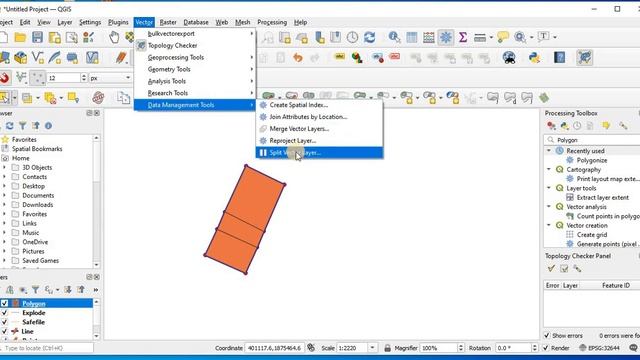
Task: Click the messages log icon in status bar
Action: (x=634, y=348)
